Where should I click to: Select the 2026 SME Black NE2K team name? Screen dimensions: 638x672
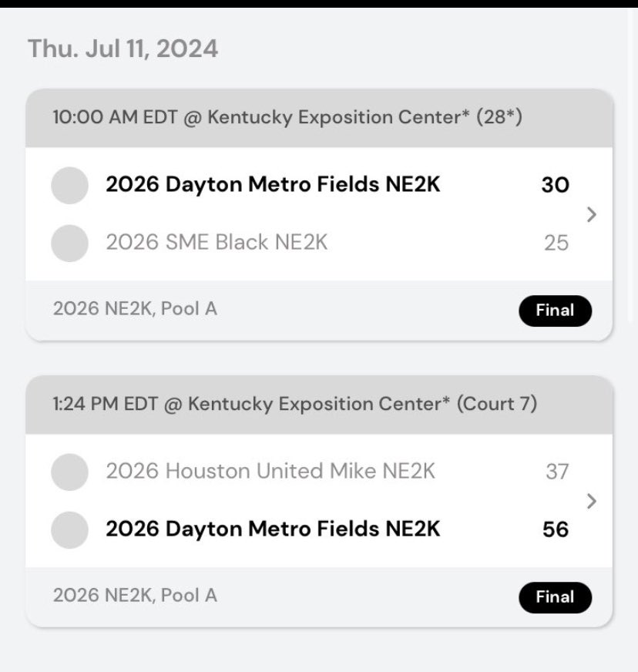click(x=217, y=243)
